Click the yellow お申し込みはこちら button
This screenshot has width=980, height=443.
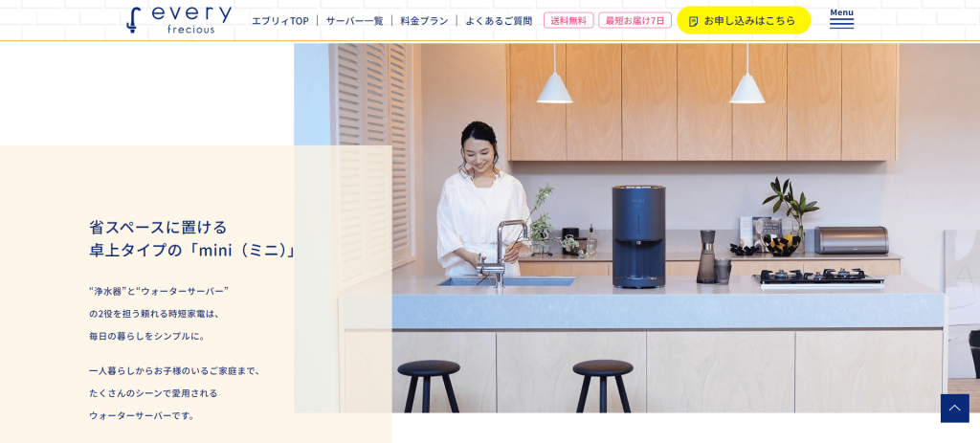743,21
